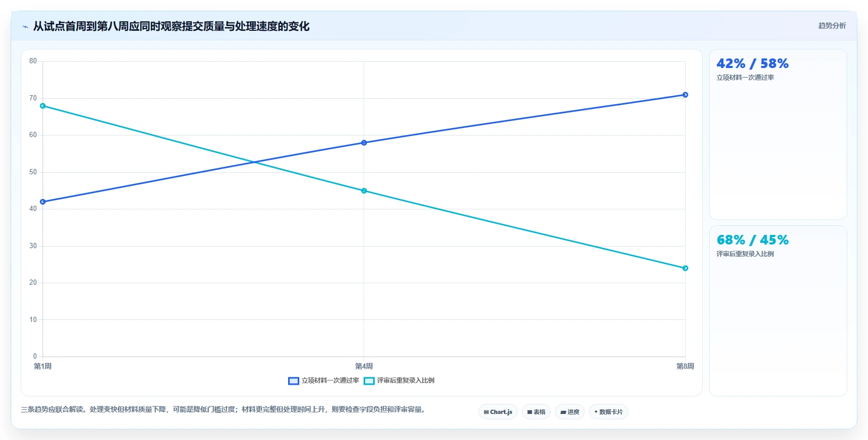Click 立项材料一次通过率 caption in the stat card

pyautogui.click(x=745, y=78)
